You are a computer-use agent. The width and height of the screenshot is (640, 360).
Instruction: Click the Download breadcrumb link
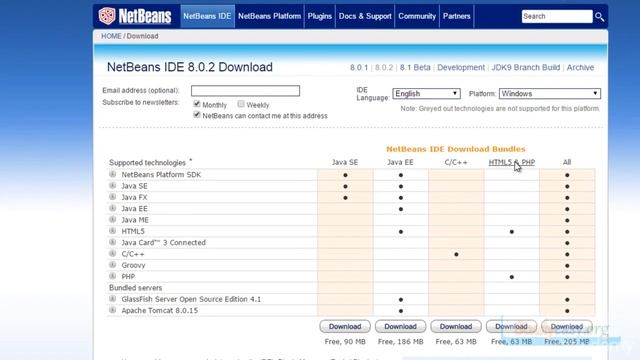click(142, 36)
